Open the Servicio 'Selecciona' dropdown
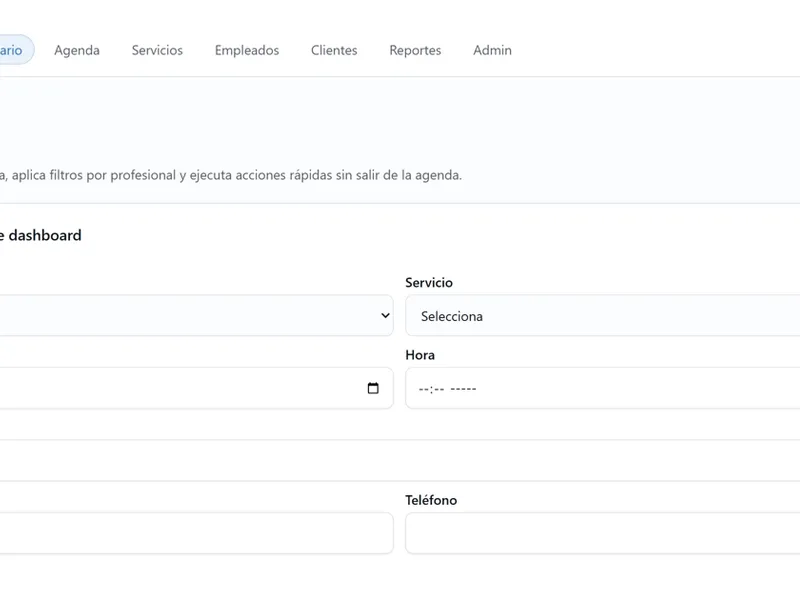800x600 pixels. click(602, 316)
